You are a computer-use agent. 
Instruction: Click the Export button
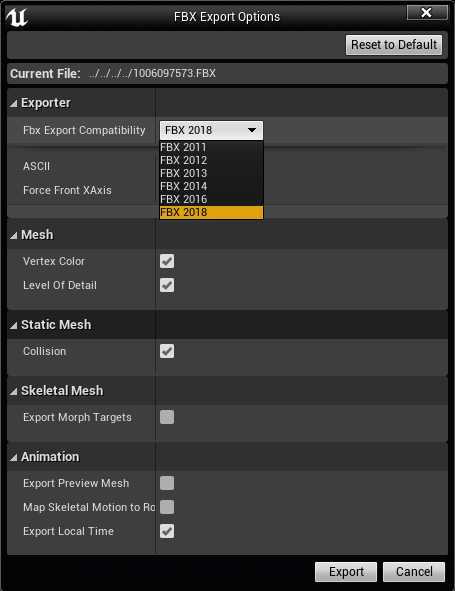pyautogui.click(x=346, y=572)
